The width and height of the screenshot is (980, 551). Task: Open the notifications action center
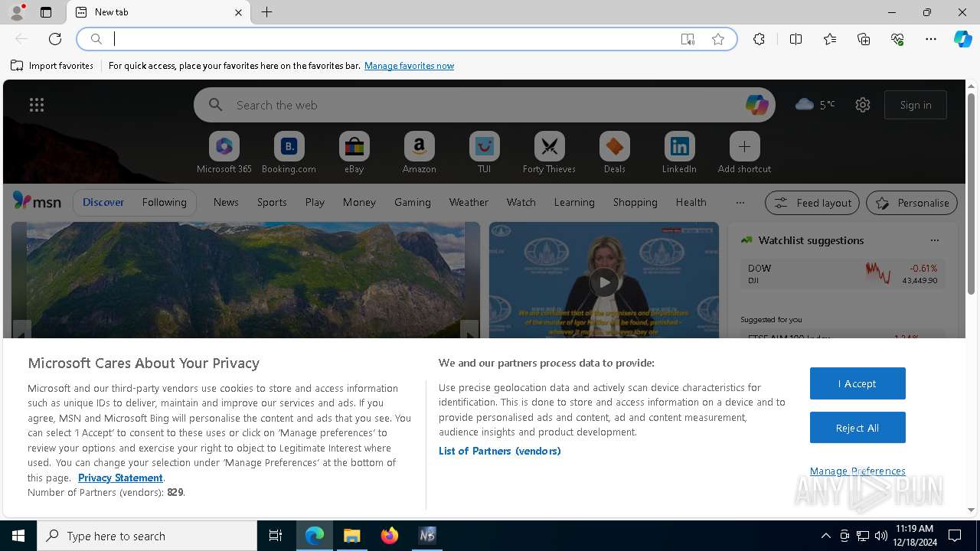[955, 536]
